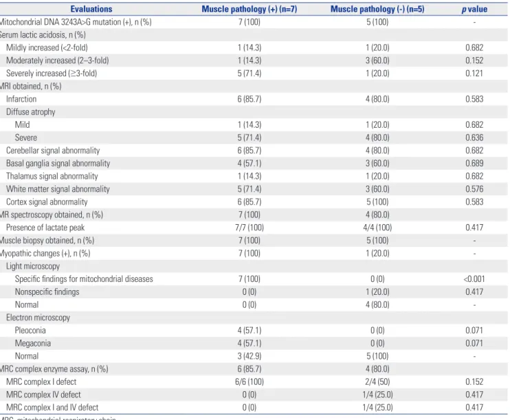Click the 3 (42.9) value in Normal row
The height and width of the screenshot is (420, 510).
250,356
